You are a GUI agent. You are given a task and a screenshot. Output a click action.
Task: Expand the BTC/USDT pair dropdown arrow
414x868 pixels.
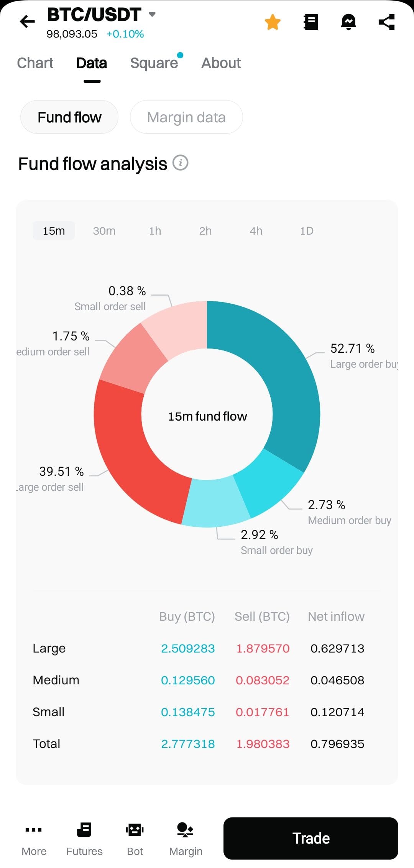(x=152, y=15)
